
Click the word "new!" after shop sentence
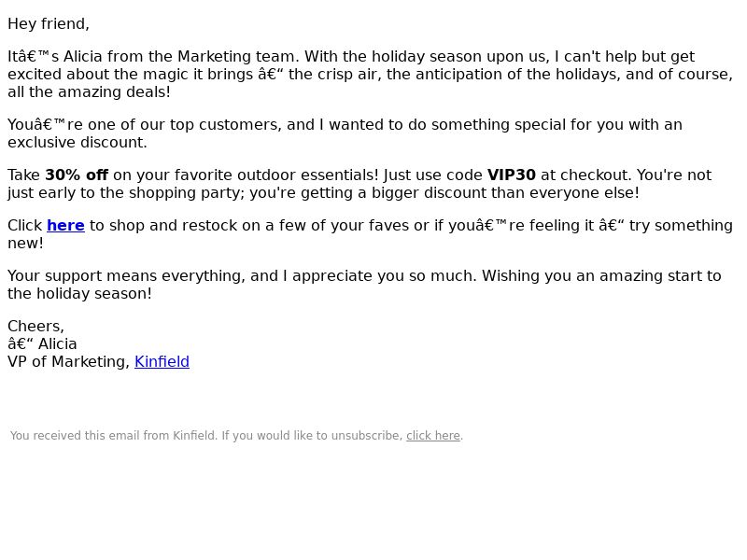(26, 243)
